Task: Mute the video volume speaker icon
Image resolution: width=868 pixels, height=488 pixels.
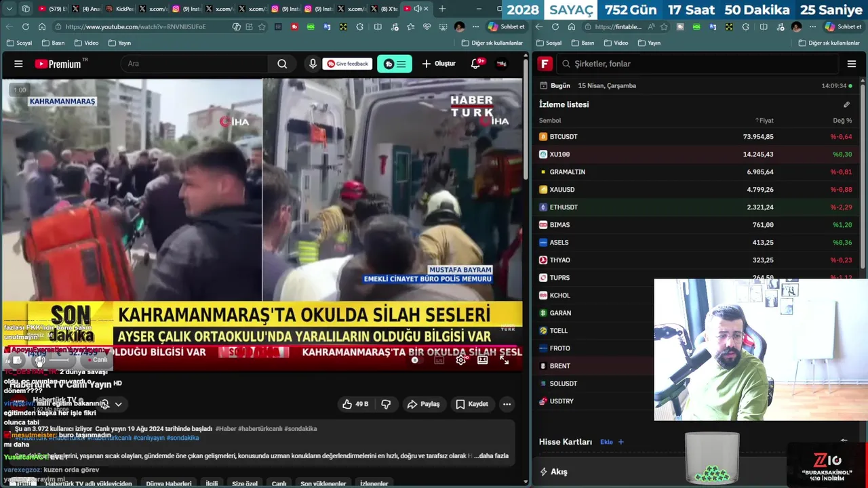Action: [40, 360]
